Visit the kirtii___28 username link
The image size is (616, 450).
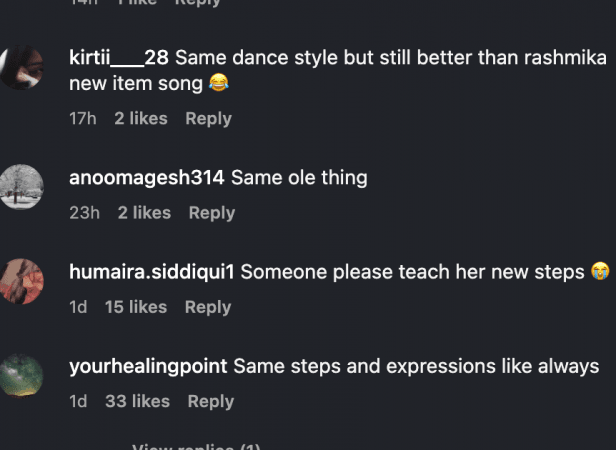(x=119, y=58)
